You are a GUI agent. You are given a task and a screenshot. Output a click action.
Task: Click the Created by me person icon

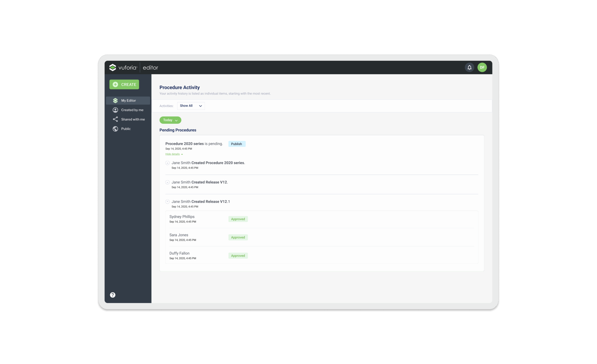pyautogui.click(x=115, y=110)
